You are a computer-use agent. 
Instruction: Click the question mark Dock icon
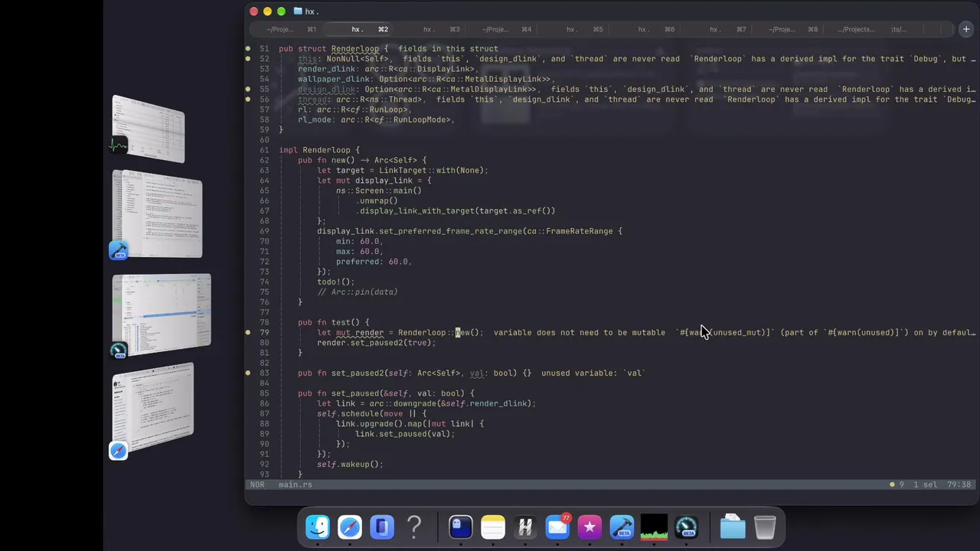(x=414, y=527)
